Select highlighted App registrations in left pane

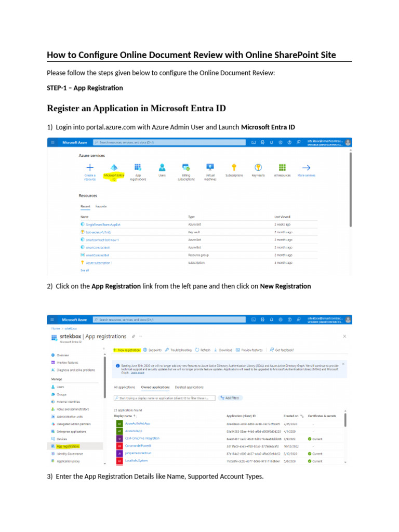[x=68, y=446]
